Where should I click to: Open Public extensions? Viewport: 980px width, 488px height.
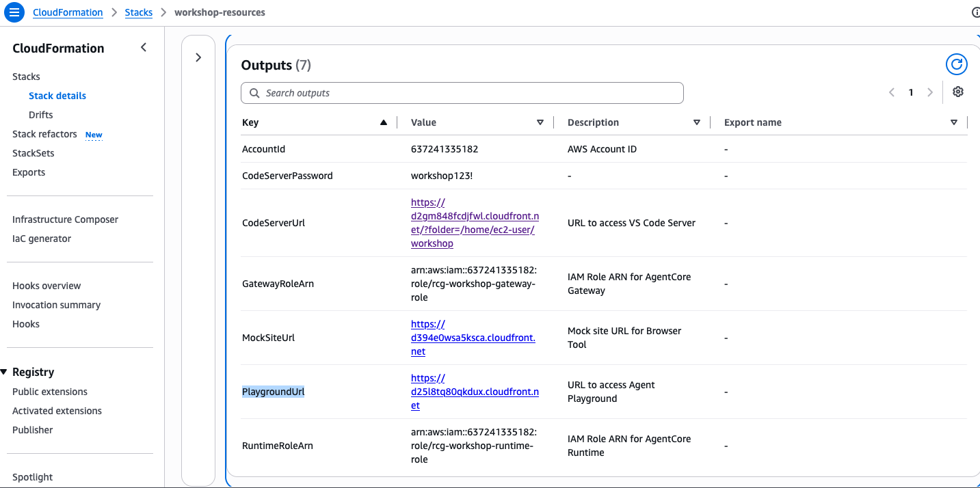pyautogui.click(x=50, y=392)
